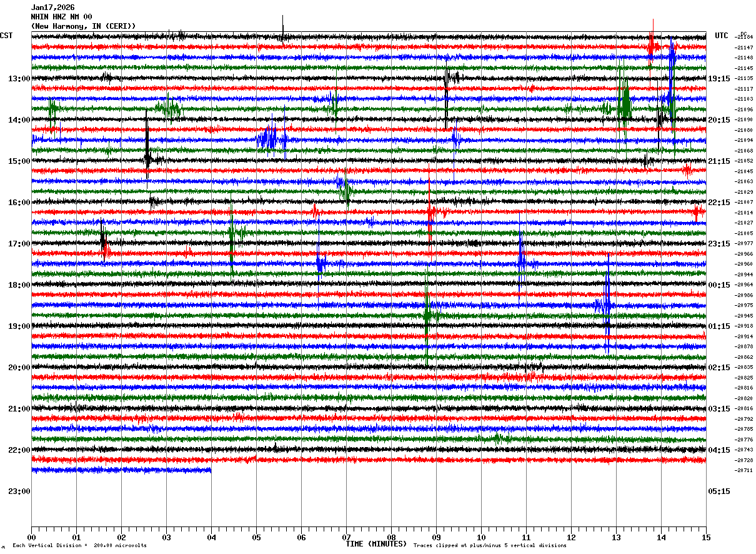Click minute tick label "14" on time axis
The width and height of the screenshot is (756, 554).
662,537
